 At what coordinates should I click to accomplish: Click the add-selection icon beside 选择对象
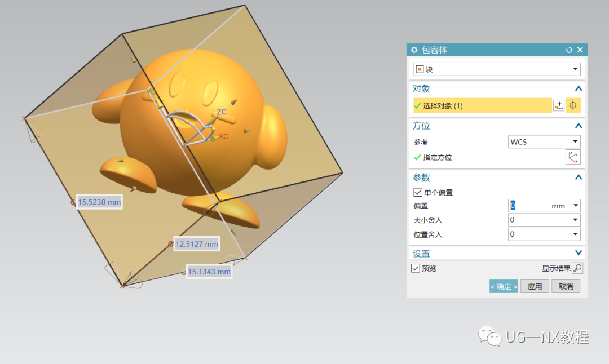pyautogui.click(x=559, y=105)
